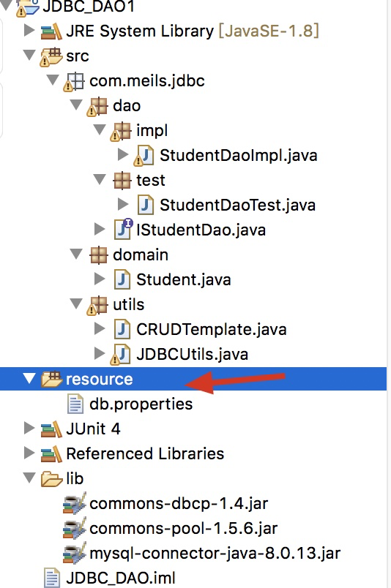Click the impl package icon
Viewport: 391px width, 588px height.
click(121, 131)
